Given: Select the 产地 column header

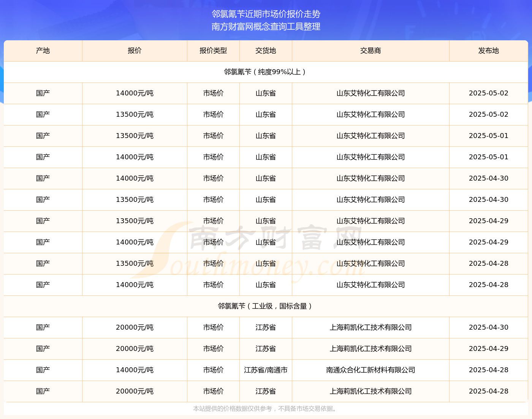Looking at the screenshot, I should tap(43, 51).
